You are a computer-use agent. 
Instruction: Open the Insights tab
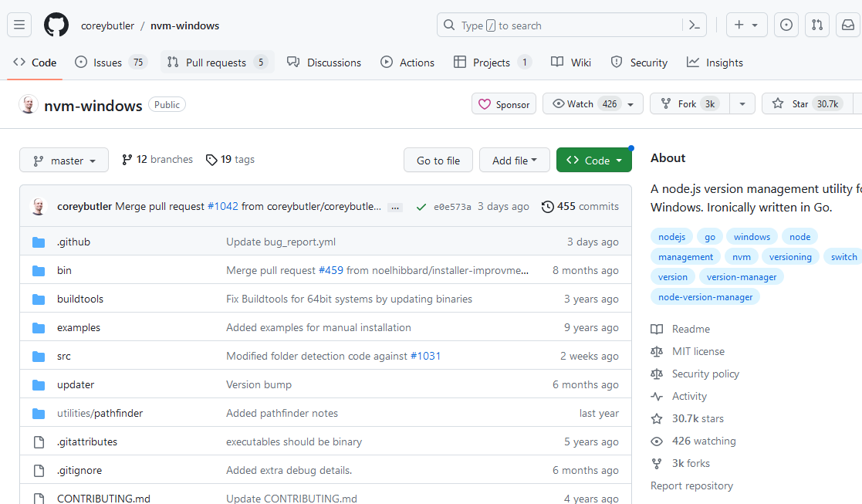click(715, 63)
